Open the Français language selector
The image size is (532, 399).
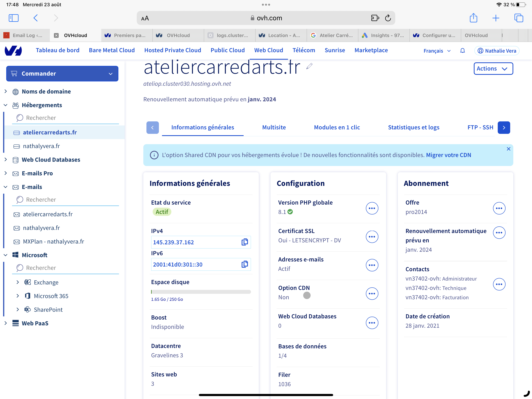437,51
